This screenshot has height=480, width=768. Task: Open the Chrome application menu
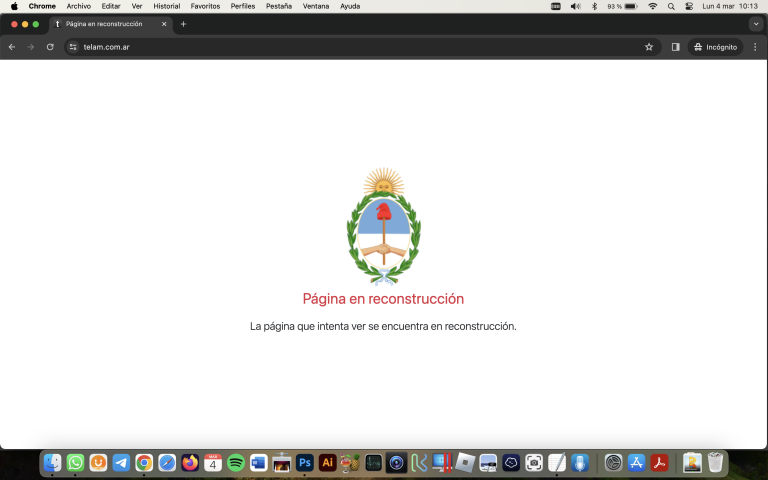tap(42, 6)
